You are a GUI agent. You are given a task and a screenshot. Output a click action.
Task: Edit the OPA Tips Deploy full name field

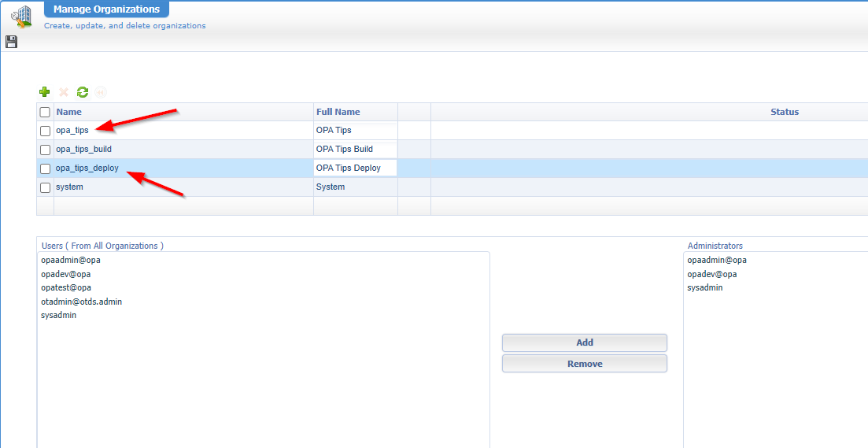(355, 168)
